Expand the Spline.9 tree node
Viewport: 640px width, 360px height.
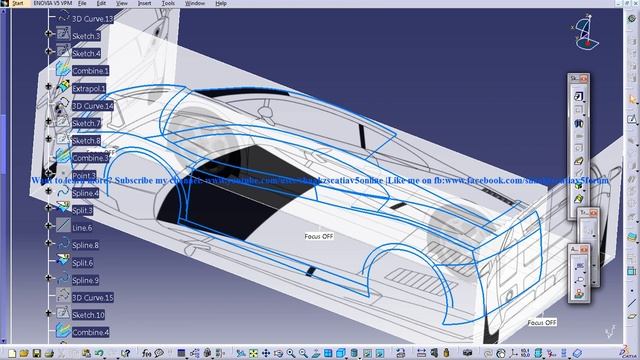click(x=49, y=278)
